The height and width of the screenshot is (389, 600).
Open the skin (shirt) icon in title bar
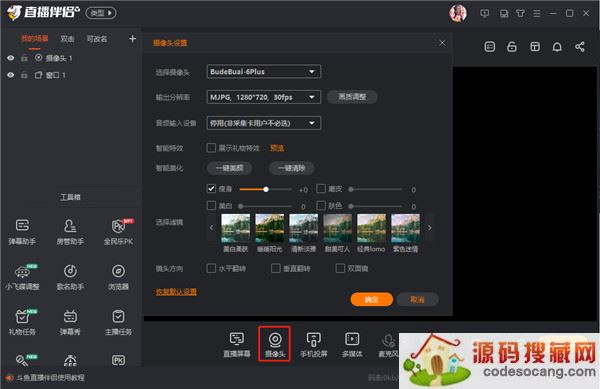pos(520,13)
